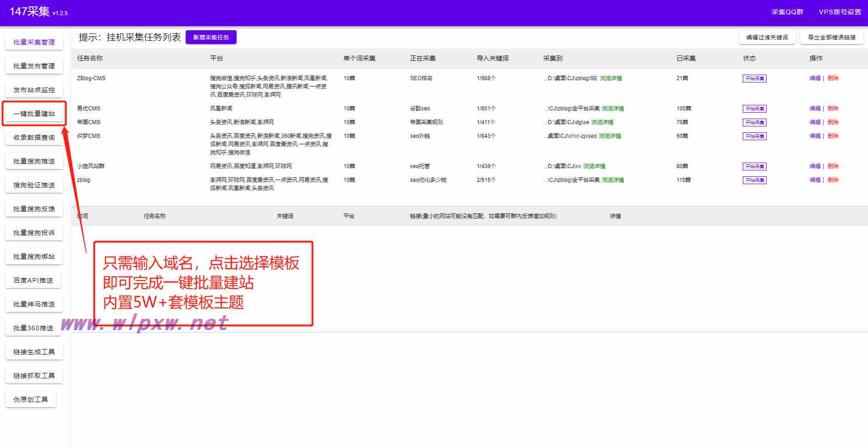Go to 批量360推送
The width and height of the screenshot is (868, 448).
pos(33,328)
